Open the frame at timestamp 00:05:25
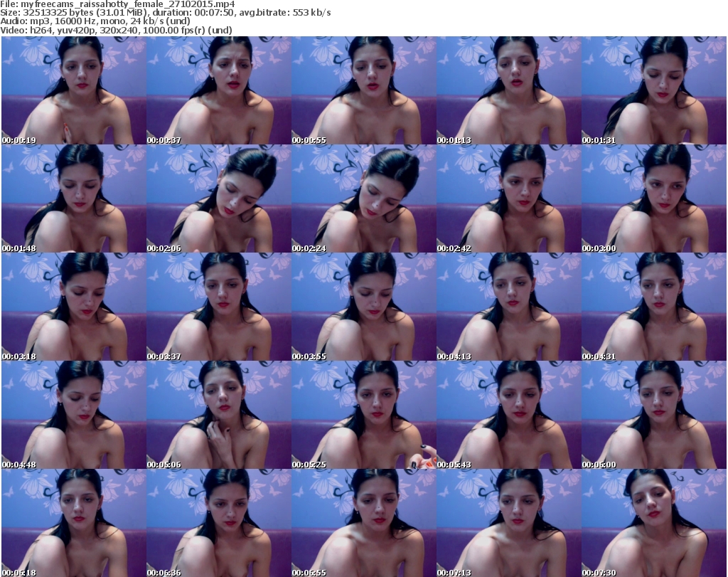The width and height of the screenshot is (728, 577). tap(363, 415)
